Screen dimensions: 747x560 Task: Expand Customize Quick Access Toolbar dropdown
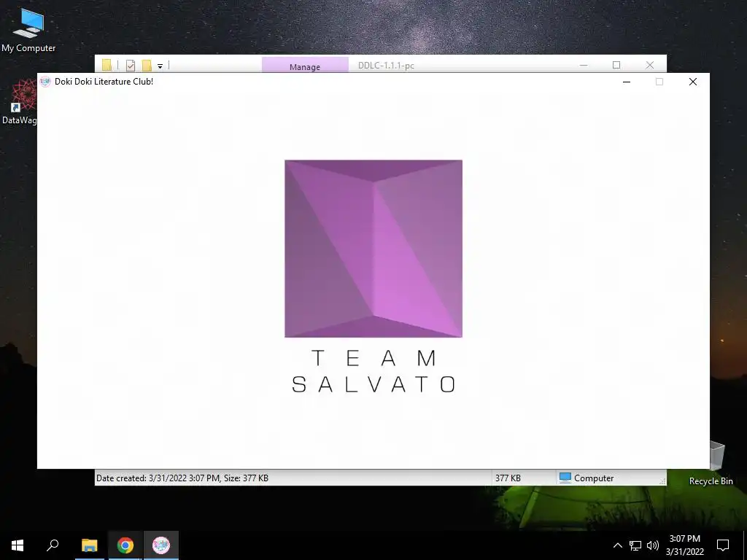[x=160, y=66]
